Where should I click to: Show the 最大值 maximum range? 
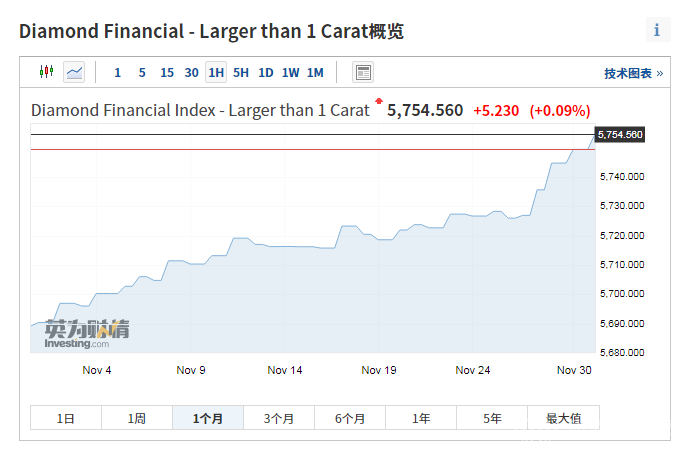click(564, 418)
